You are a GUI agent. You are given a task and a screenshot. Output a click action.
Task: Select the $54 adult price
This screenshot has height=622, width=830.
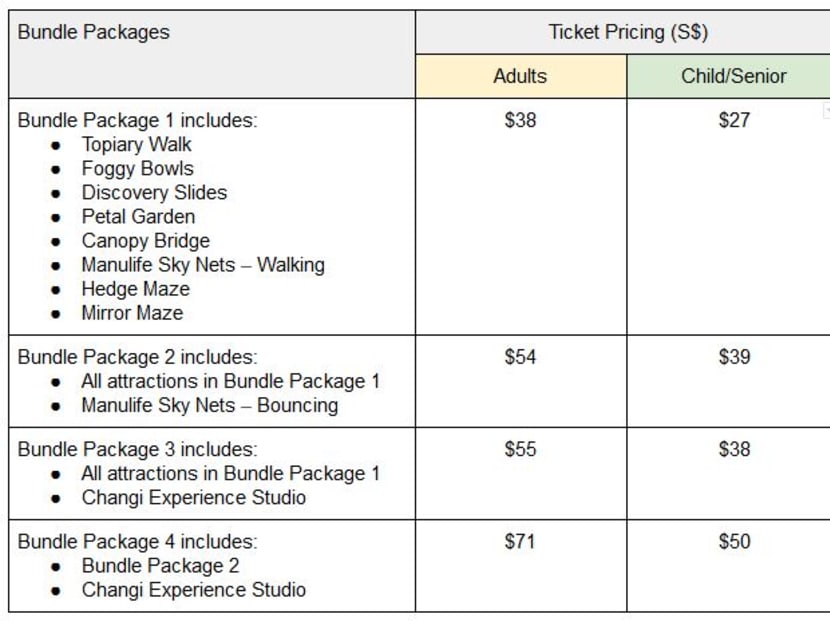click(x=520, y=357)
